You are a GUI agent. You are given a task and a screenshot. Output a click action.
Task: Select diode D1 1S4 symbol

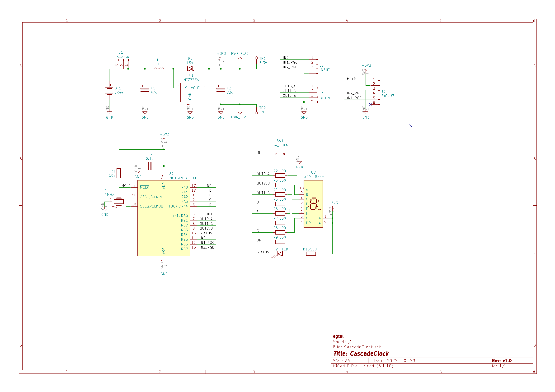pos(190,69)
